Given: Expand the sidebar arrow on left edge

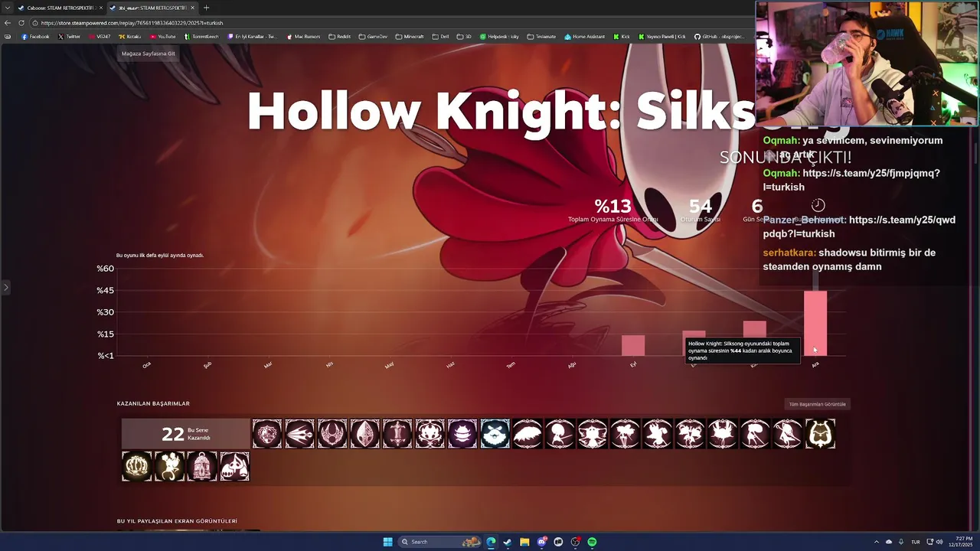Looking at the screenshot, I should coord(5,288).
